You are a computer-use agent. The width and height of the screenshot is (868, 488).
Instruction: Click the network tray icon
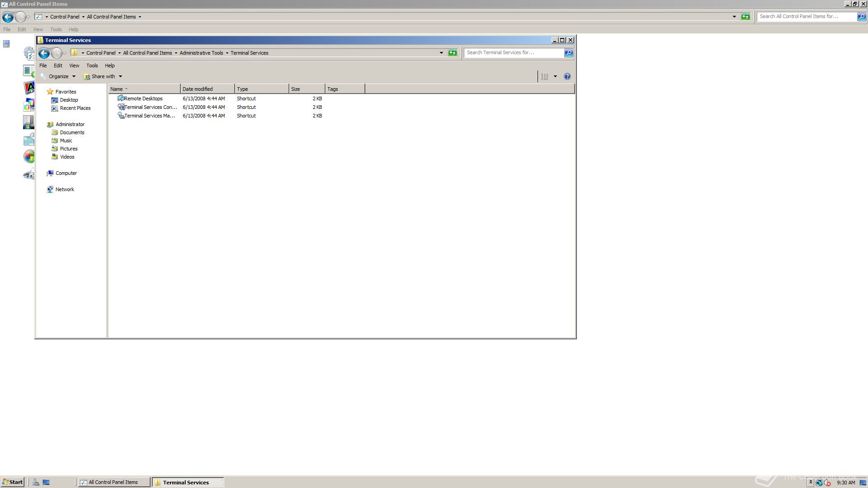[x=819, y=483]
